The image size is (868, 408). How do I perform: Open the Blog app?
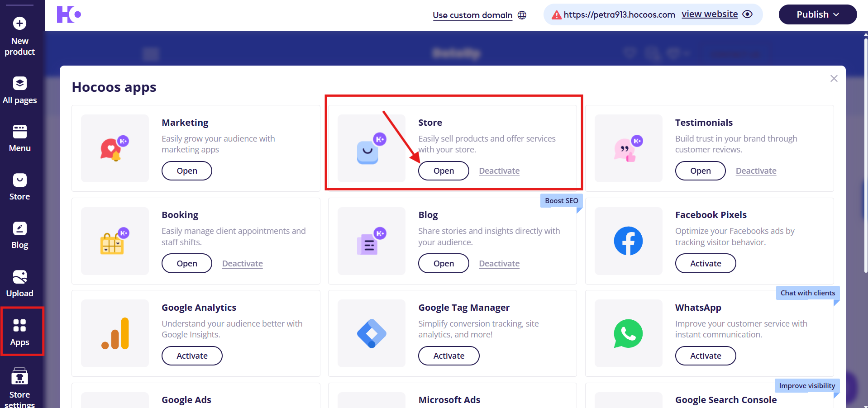coord(444,264)
